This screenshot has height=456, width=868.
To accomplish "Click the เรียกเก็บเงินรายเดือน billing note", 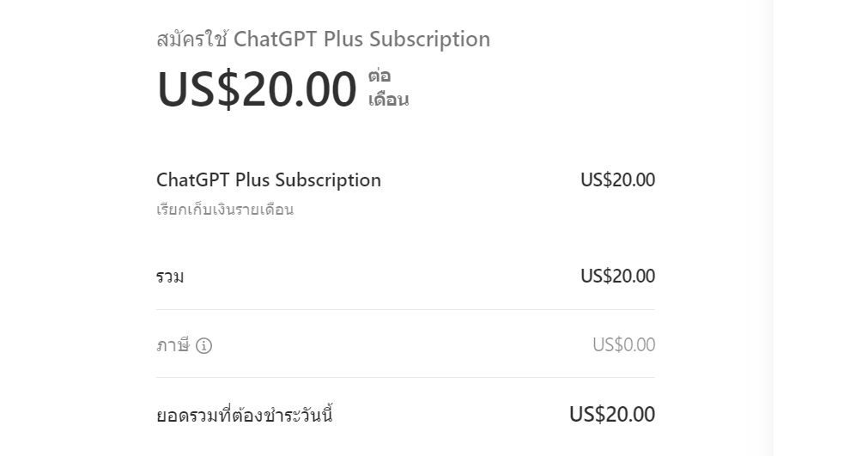I will [225, 210].
